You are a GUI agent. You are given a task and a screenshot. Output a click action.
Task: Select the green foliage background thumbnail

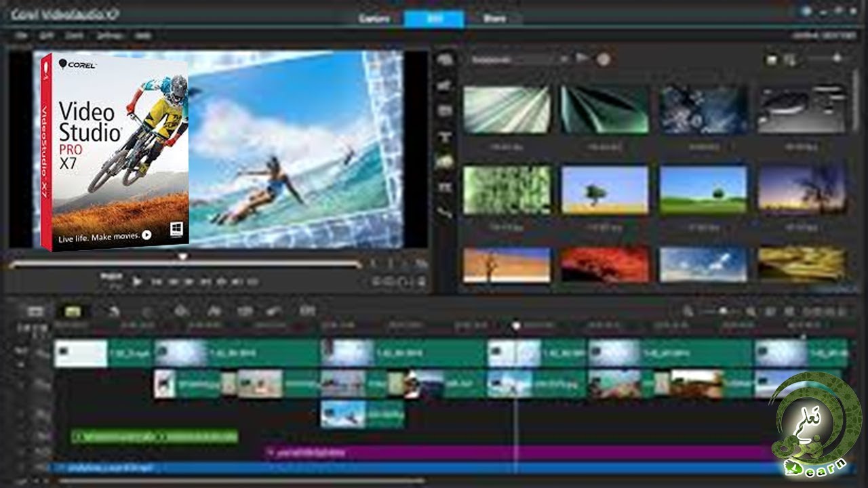pyautogui.click(x=507, y=190)
